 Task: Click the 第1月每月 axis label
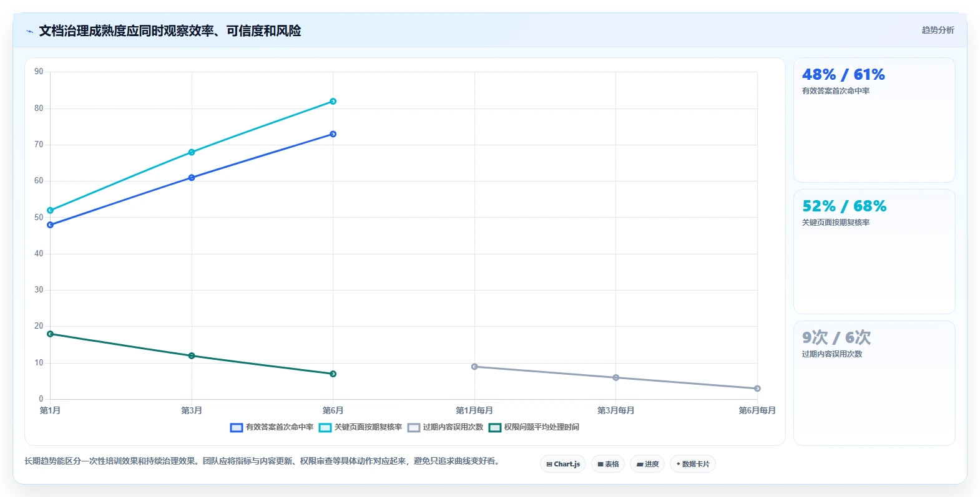[x=474, y=410]
